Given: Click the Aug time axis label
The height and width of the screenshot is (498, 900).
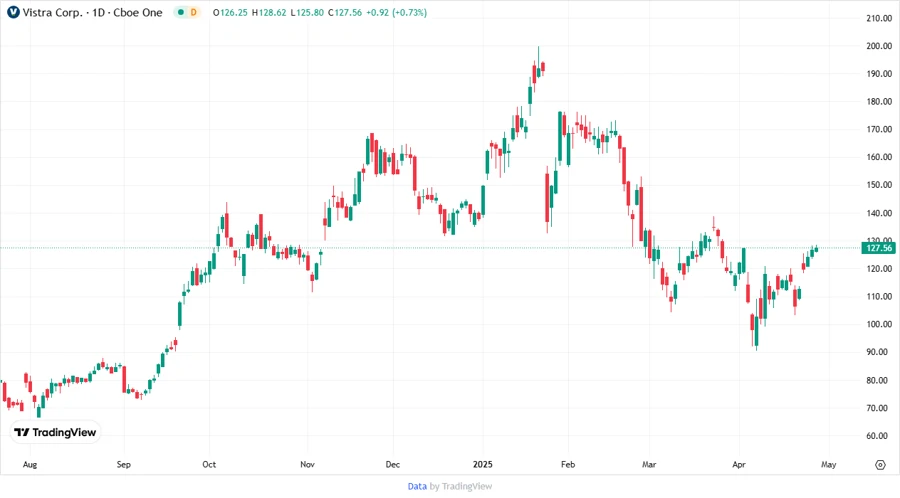Looking at the screenshot, I should tap(30, 465).
